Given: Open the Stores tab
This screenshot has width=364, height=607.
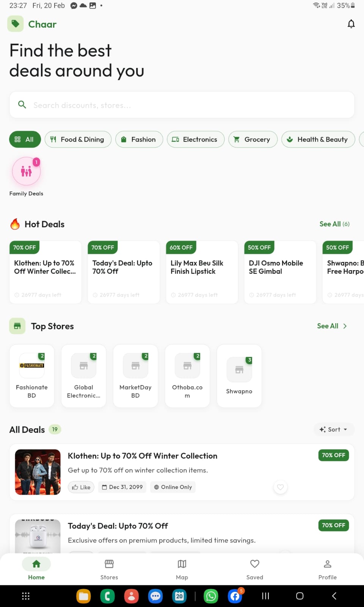Looking at the screenshot, I should pyautogui.click(x=109, y=568).
